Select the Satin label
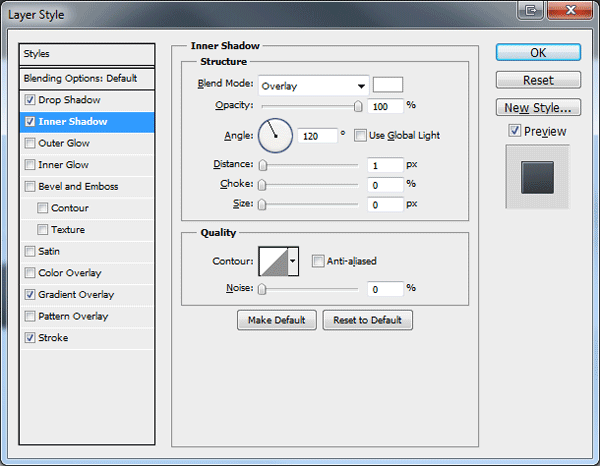Screen dimensions: 600x466 49,251
